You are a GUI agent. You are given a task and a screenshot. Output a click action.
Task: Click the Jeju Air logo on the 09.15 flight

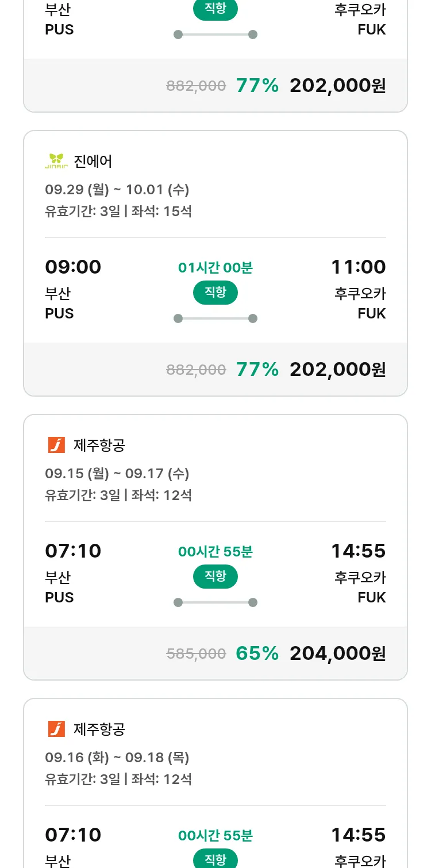(x=56, y=445)
